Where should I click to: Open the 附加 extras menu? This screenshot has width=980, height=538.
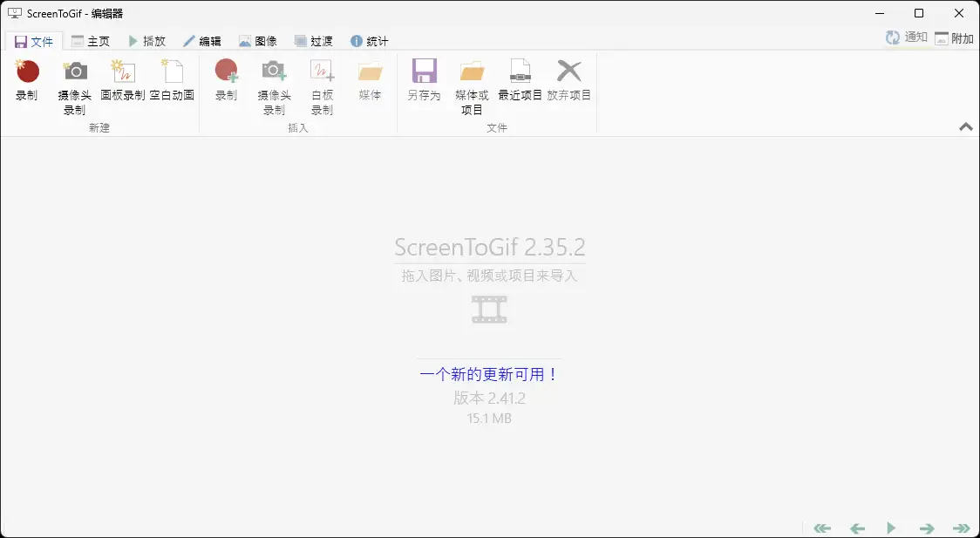tap(954, 38)
